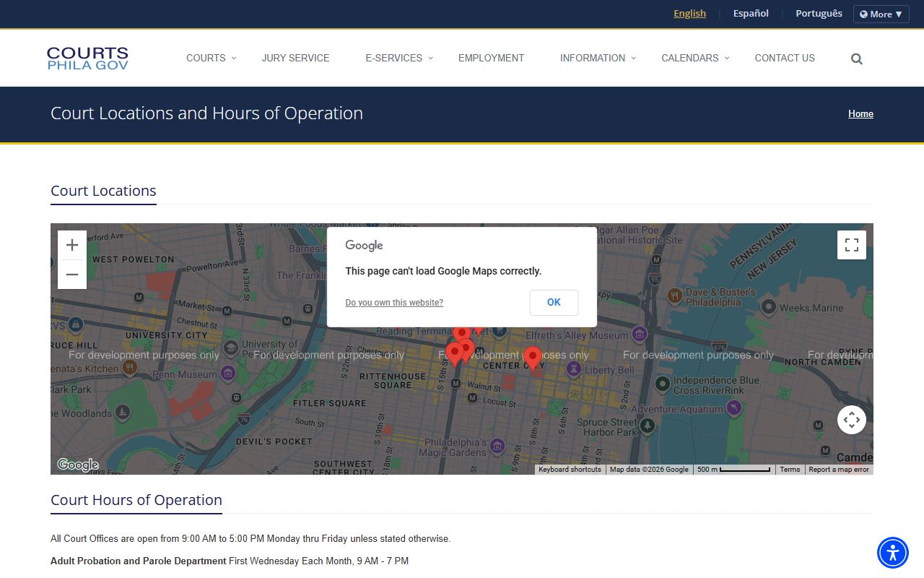The width and height of the screenshot is (924, 578).
Task: Click the Google logo on the map
Action: tap(78, 465)
